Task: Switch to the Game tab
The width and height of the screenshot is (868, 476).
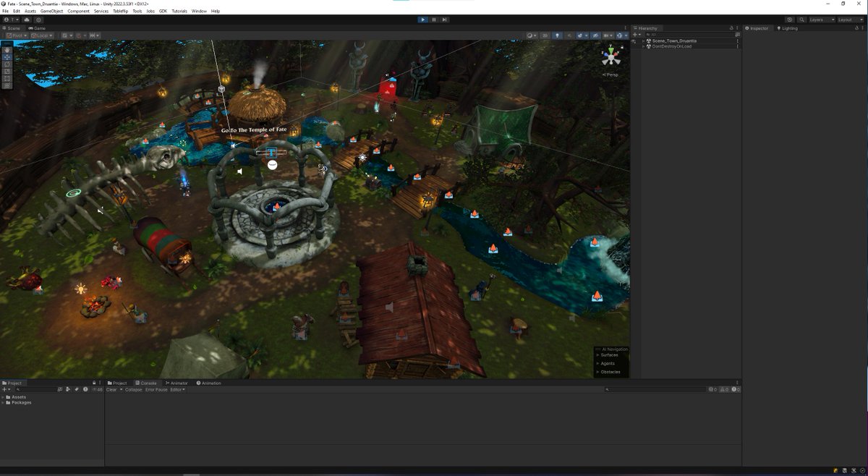Action: pos(38,28)
